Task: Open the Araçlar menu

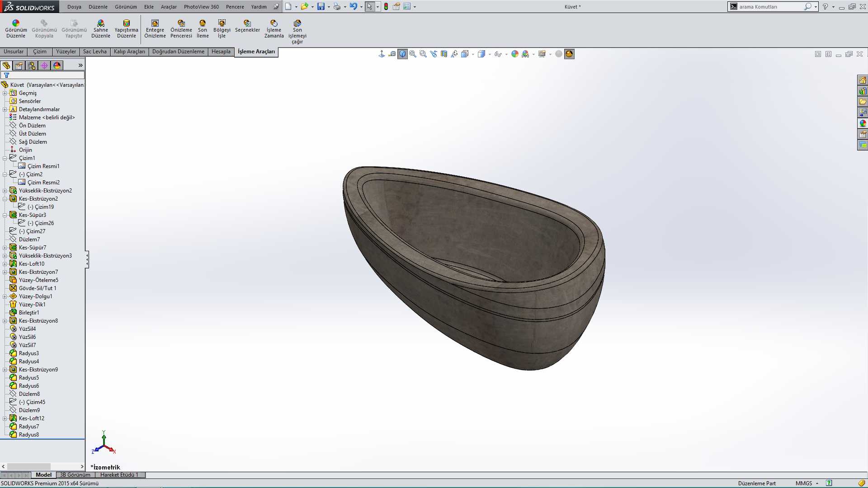Action: tap(169, 7)
